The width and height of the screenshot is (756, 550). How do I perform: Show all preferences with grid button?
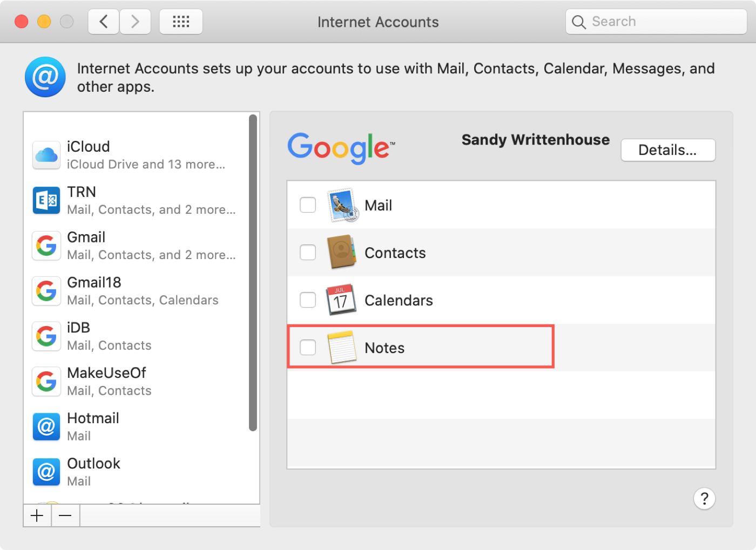tap(181, 22)
